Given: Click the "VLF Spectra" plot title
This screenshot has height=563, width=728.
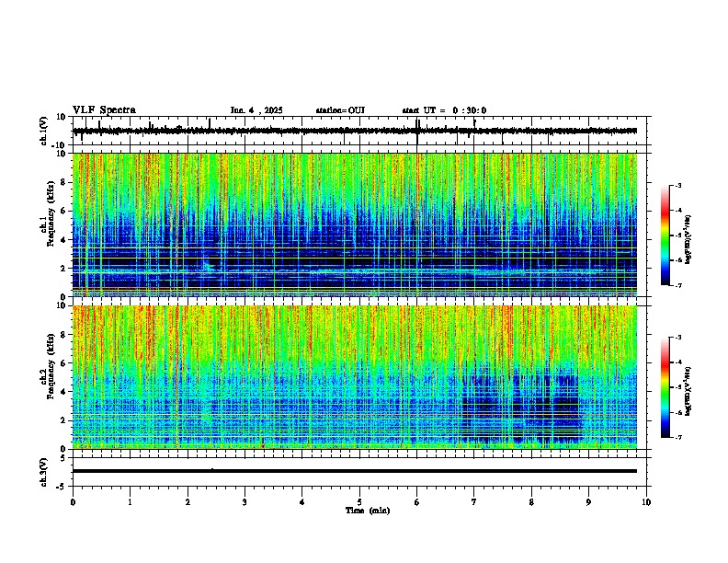Looking at the screenshot, I should tap(104, 110).
